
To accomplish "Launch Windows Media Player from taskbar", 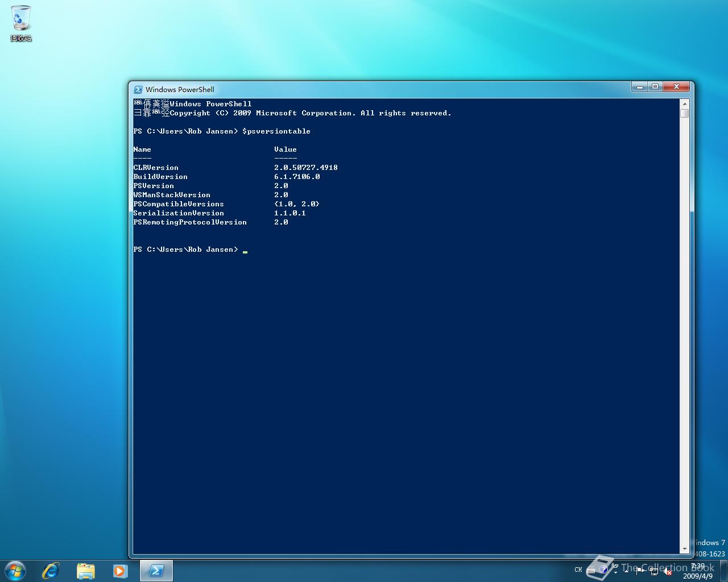I will [120, 571].
